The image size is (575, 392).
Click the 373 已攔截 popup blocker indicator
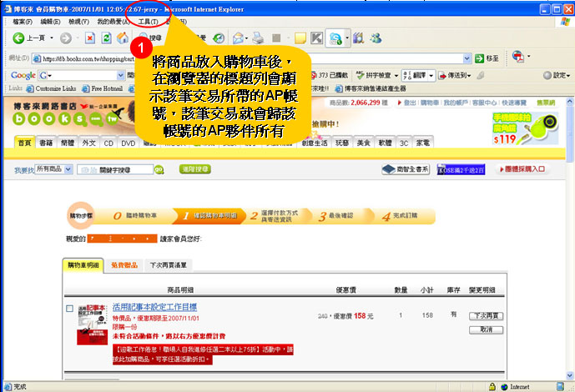pyautogui.click(x=329, y=75)
